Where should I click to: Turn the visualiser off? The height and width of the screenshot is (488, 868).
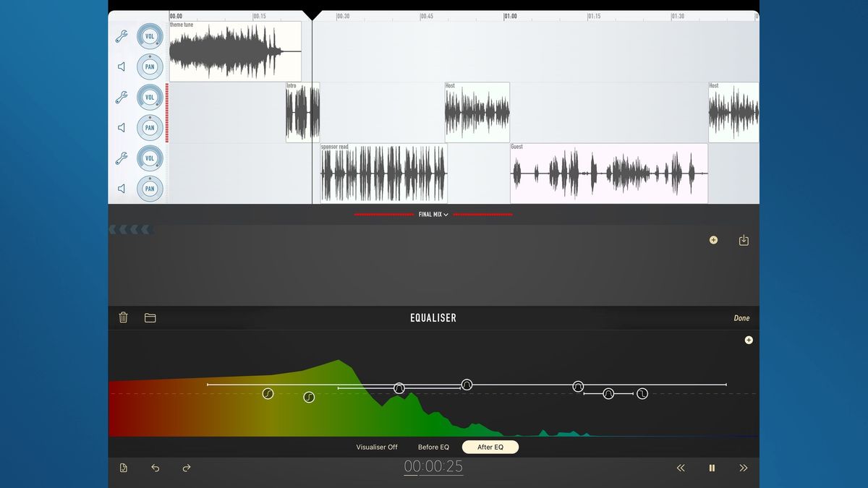coord(376,447)
